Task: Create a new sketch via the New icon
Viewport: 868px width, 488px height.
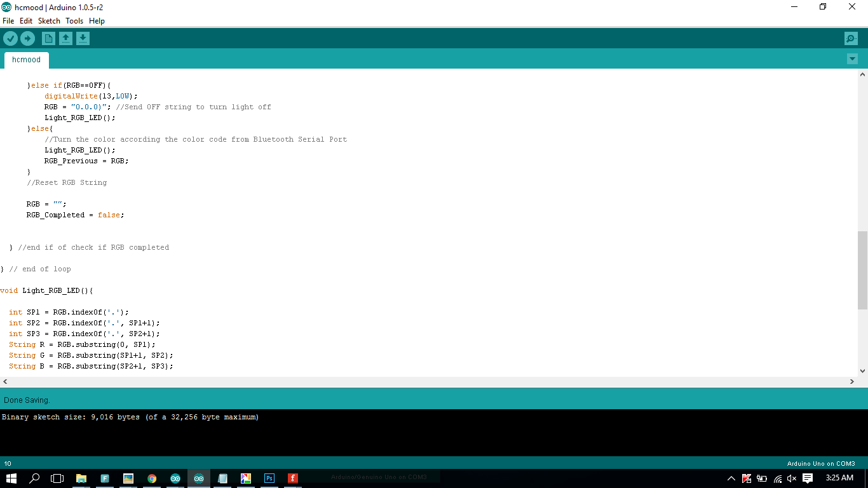Action: [48, 38]
